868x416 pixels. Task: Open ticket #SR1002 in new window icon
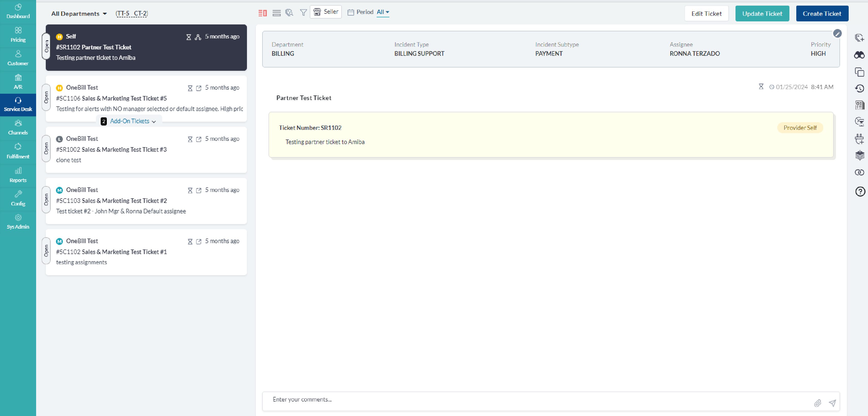click(199, 139)
